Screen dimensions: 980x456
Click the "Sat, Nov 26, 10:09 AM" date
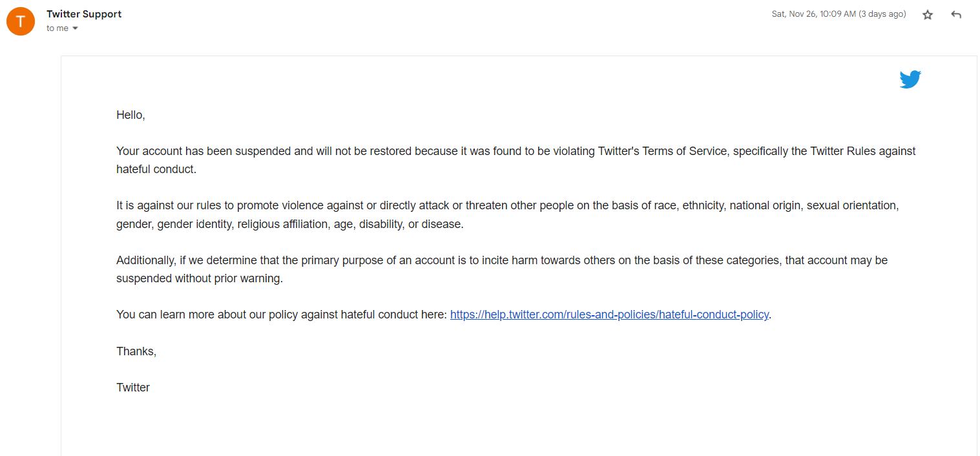pyautogui.click(x=813, y=14)
